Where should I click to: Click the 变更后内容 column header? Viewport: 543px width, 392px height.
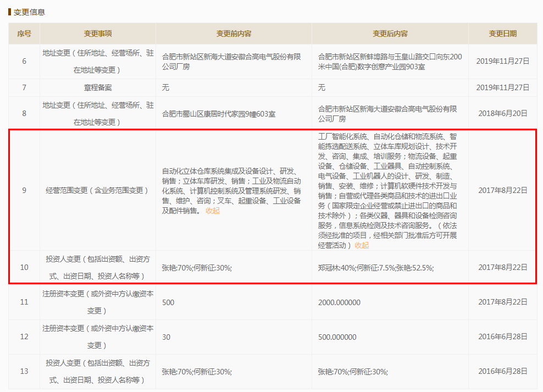(391, 34)
